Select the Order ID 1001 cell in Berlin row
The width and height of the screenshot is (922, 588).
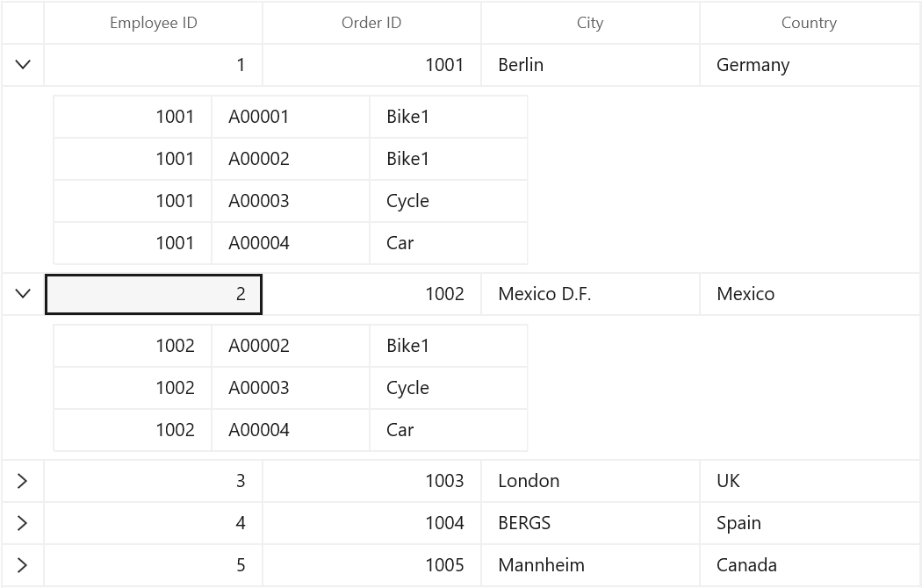[x=371, y=65]
